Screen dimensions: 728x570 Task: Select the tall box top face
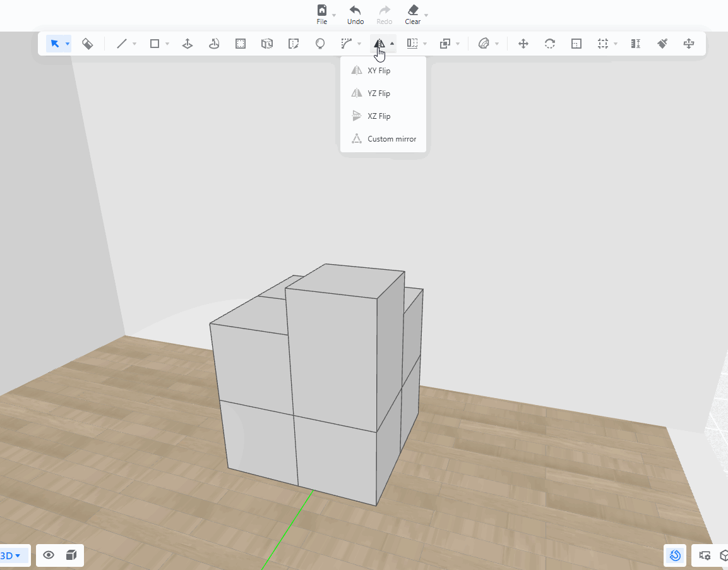click(x=345, y=281)
